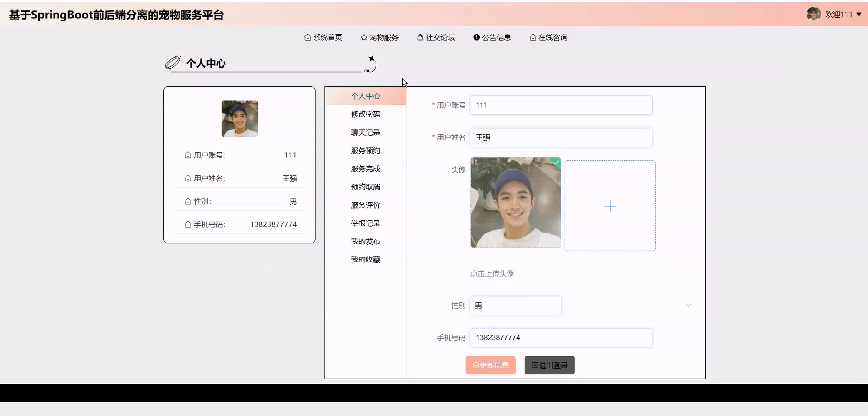Click the plus icon to upload avatar
This screenshot has width=868, height=416.
(x=610, y=206)
